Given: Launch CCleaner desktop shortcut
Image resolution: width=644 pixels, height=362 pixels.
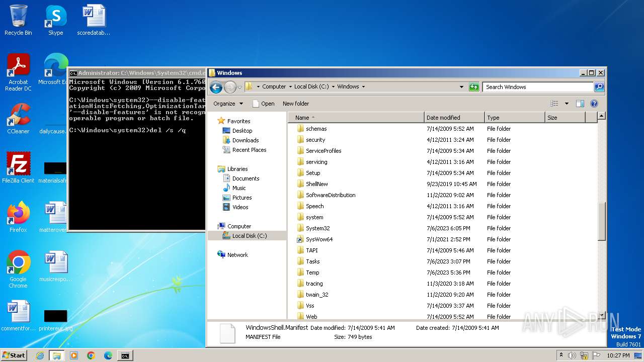Looking at the screenshot, I should 18,119.
